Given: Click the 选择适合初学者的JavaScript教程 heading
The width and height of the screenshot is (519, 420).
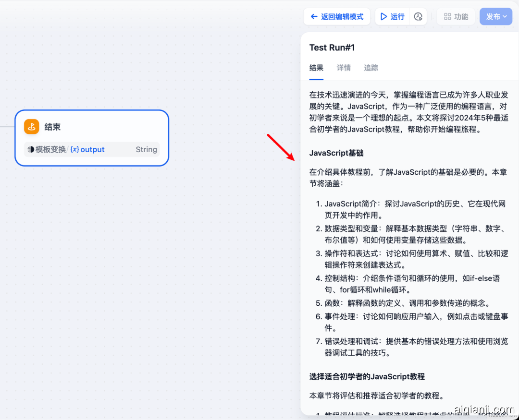Looking at the screenshot, I should coord(367,376).
